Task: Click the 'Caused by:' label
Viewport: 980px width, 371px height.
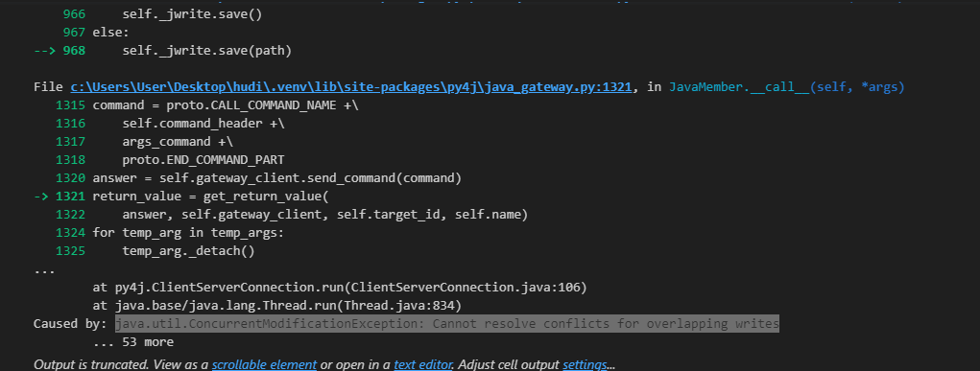Action: [x=71, y=323]
